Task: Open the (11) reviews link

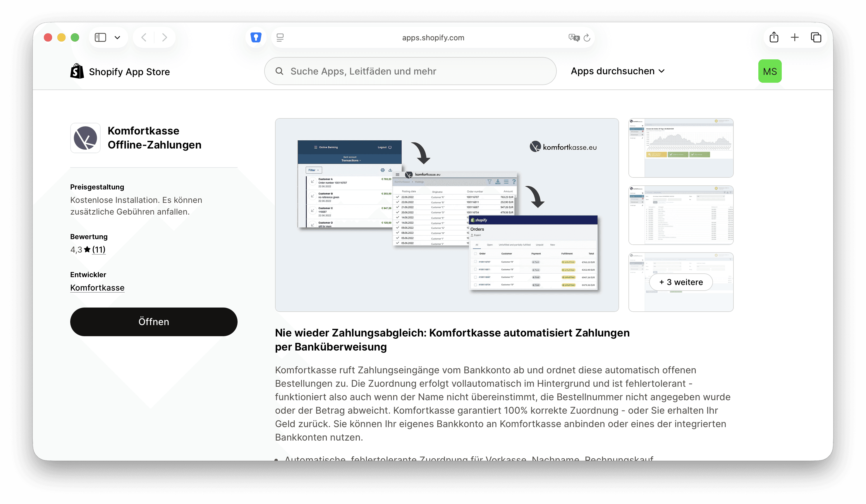Action: tap(99, 250)
